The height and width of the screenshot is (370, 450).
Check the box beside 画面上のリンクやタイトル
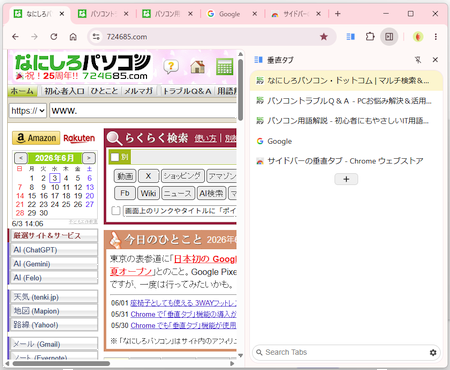116,211
